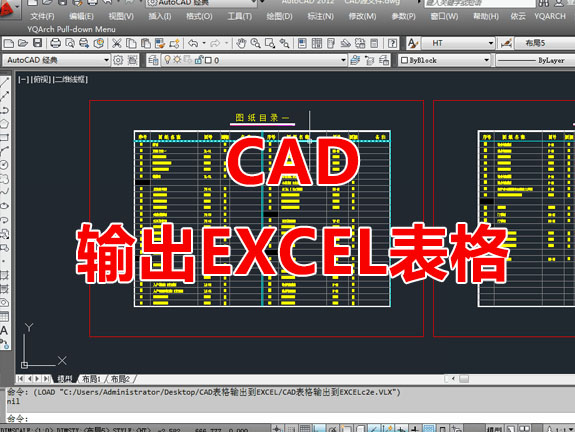Click first-layout navigation arrow beside tabs
The image size is (575, 432).
click(21, 378)
